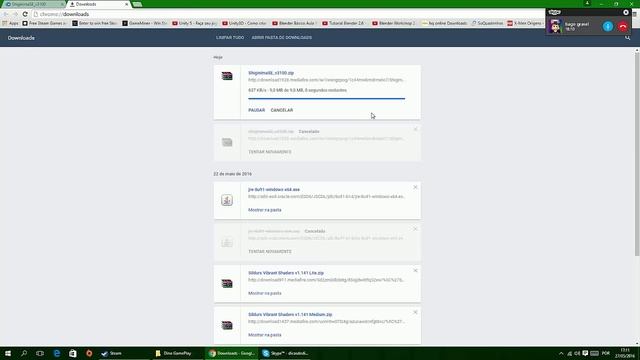Launch Microsoft Edge from the taskbar
This screenshot has height=360, width=640.
(x=56, y=353)
